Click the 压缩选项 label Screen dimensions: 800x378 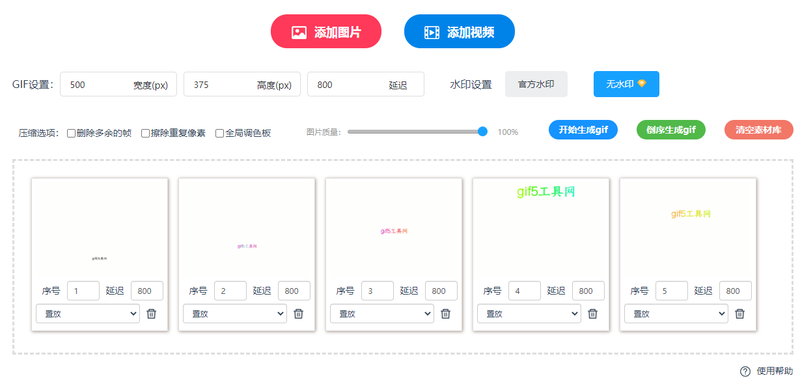pos(39,133)
